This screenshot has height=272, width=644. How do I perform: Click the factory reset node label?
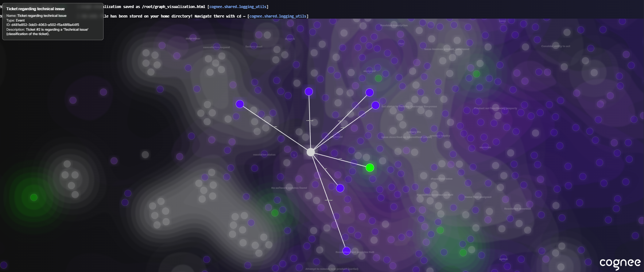click(x=254, y=47)
